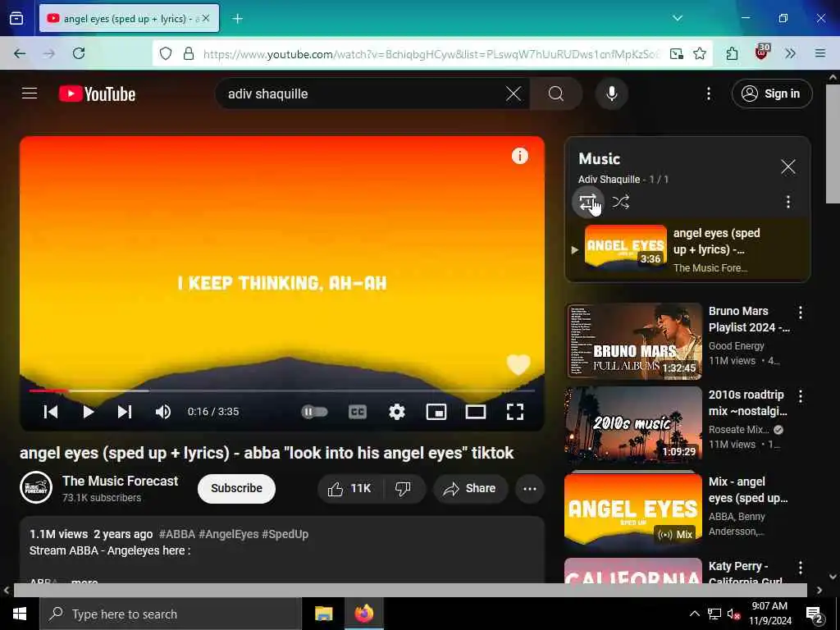Viewport: 840px width, 630px height.
Task: Subscribe to The Music Forecast
Action: (x=236, y=488)
